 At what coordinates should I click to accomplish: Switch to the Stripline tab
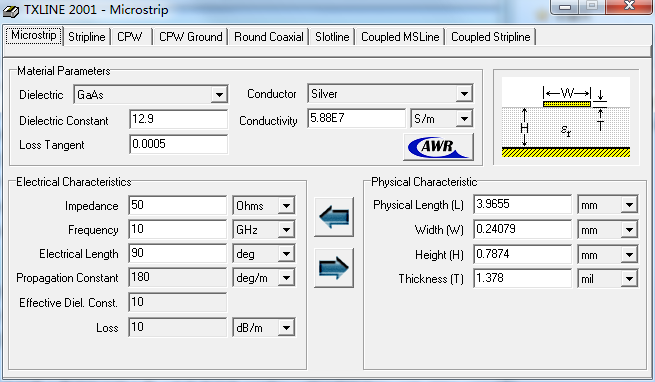click(87, 37)
